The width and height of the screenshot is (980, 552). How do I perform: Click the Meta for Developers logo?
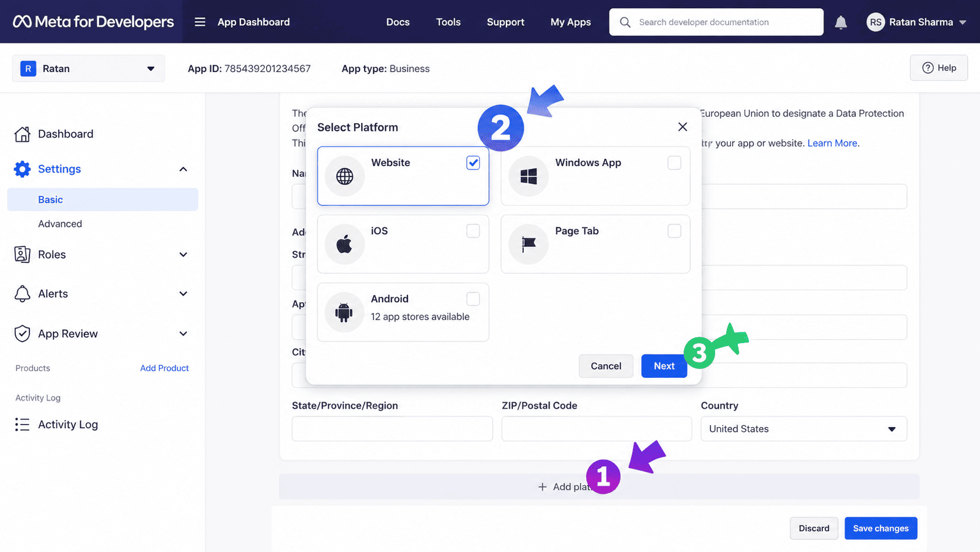(x=94, y=22)
